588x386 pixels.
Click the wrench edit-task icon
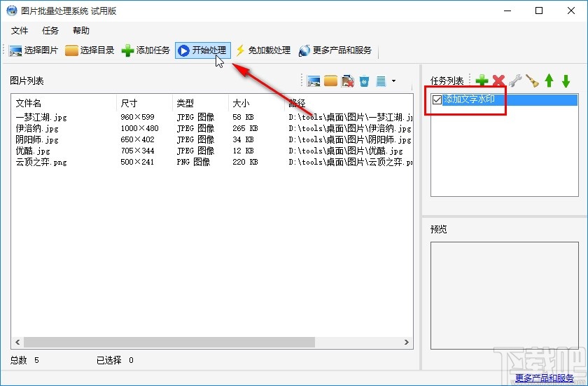[515, 81]
